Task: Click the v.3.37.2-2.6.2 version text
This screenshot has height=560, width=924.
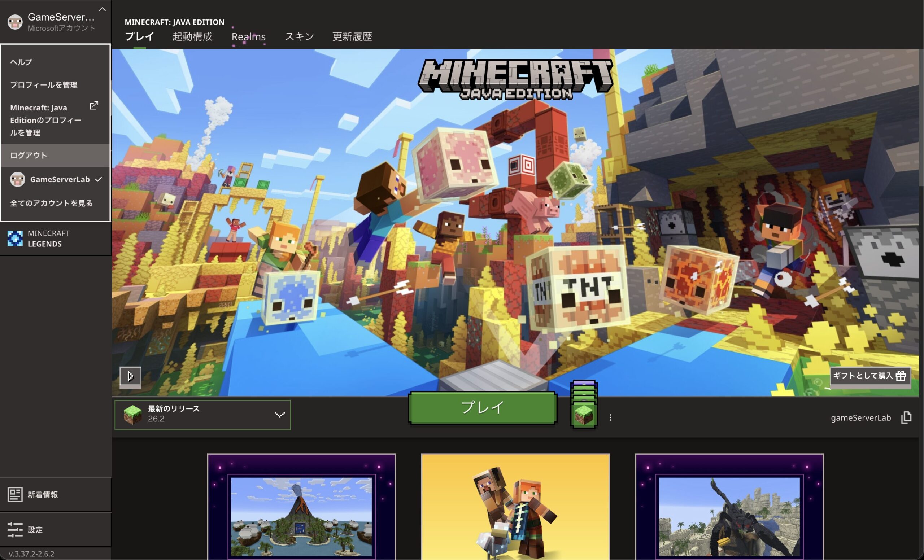Action: (31, 554)
